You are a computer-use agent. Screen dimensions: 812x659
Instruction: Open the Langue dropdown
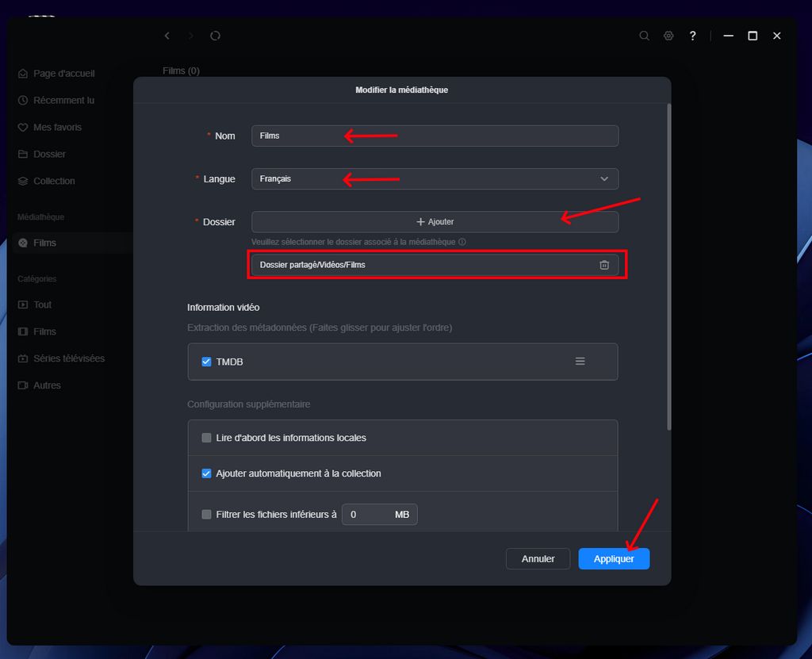[435, 179]
